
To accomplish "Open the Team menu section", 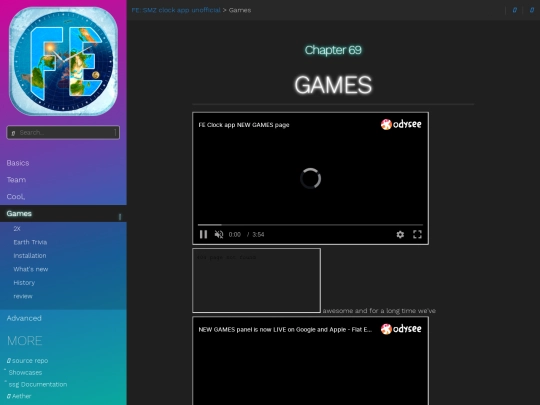I will click(16, 180).
